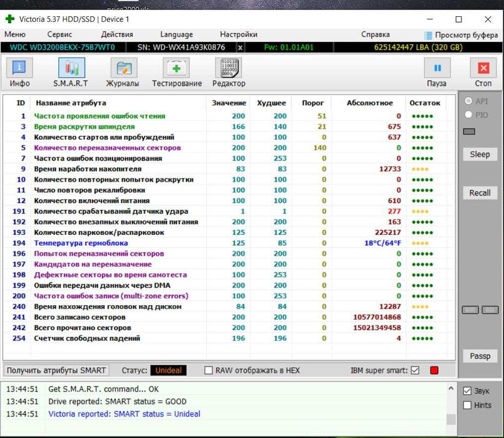The image size is (504, 438).
Task: Click the x next to serial number
Action: click(x=240, y=48)
